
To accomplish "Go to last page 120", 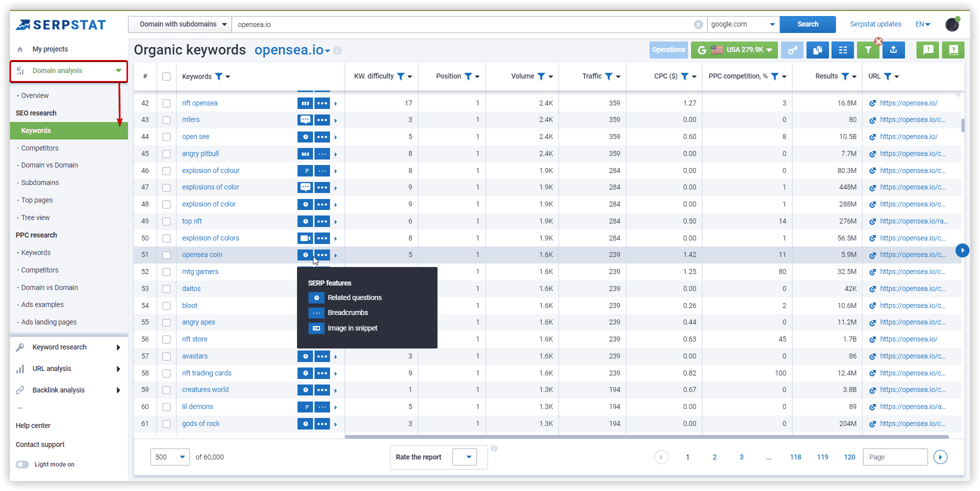I will pyautogui.click(x=849, y=457).
